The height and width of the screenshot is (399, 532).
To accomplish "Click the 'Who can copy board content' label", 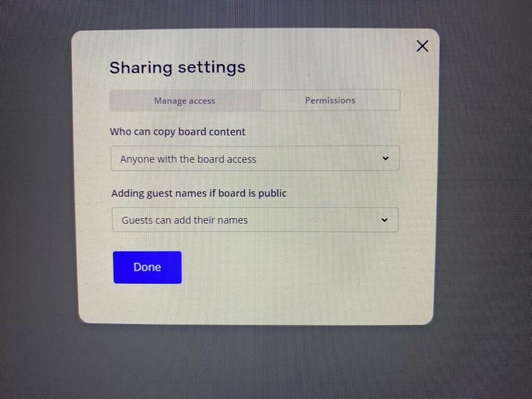I will tap(178, 131).
